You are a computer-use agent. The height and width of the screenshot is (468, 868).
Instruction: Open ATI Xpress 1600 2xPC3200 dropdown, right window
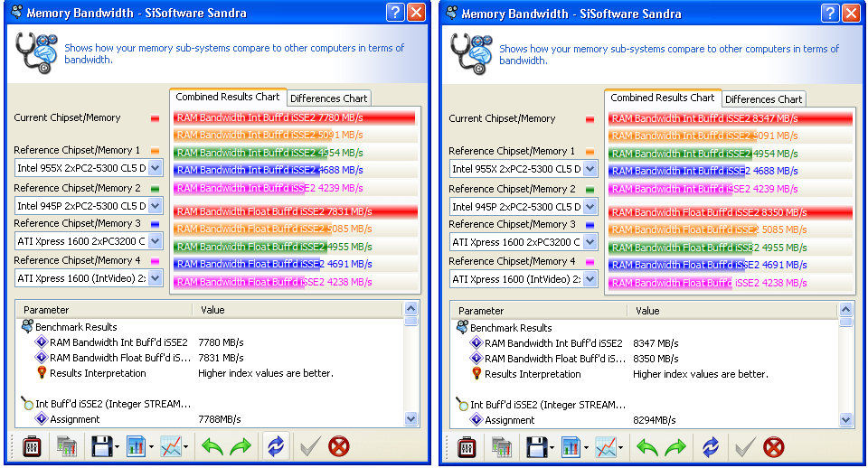click(590, 242)
